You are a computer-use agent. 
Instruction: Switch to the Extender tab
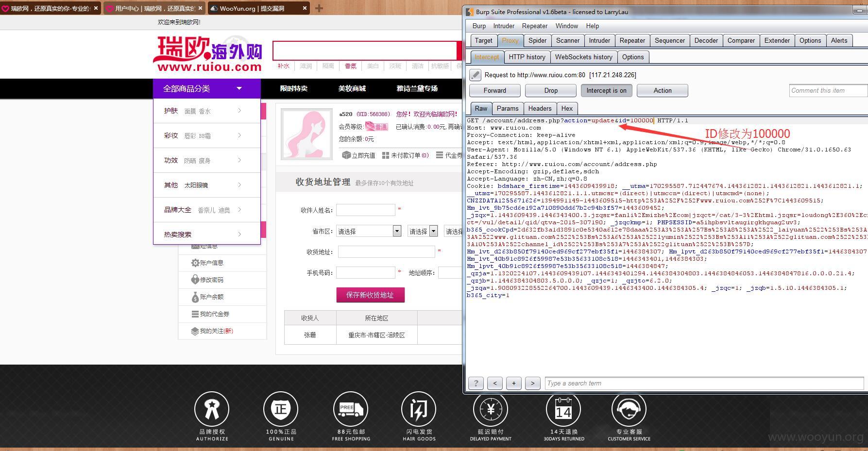[x=777, y=41]
